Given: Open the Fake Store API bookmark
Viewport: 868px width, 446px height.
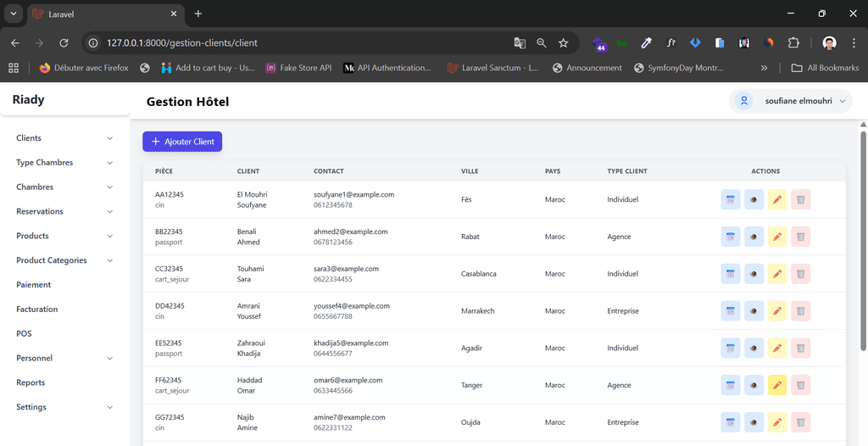Looking at the screenshot, I should coord(298,68).
